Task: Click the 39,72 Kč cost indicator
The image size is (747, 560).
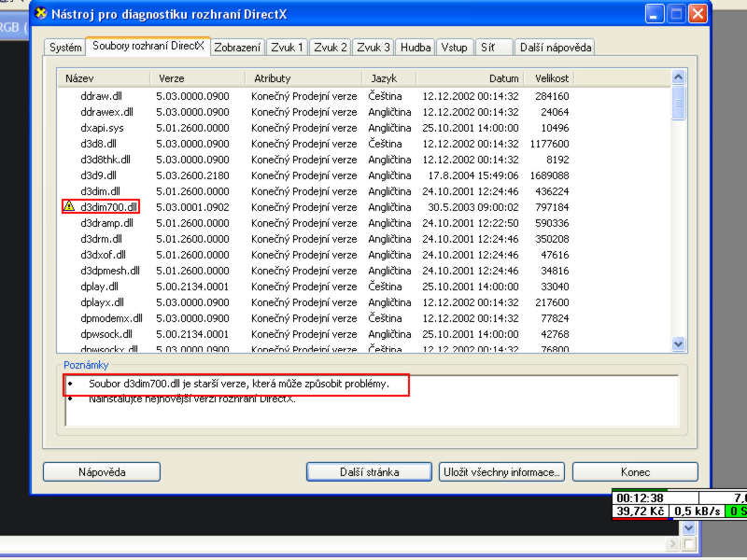Action: click(640, 511)
